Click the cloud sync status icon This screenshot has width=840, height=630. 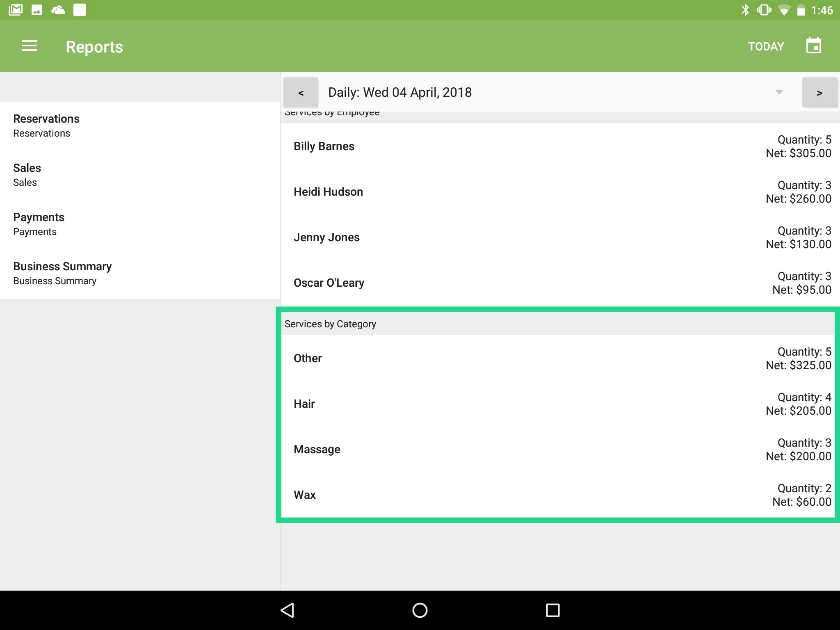[x=58, y=9]
